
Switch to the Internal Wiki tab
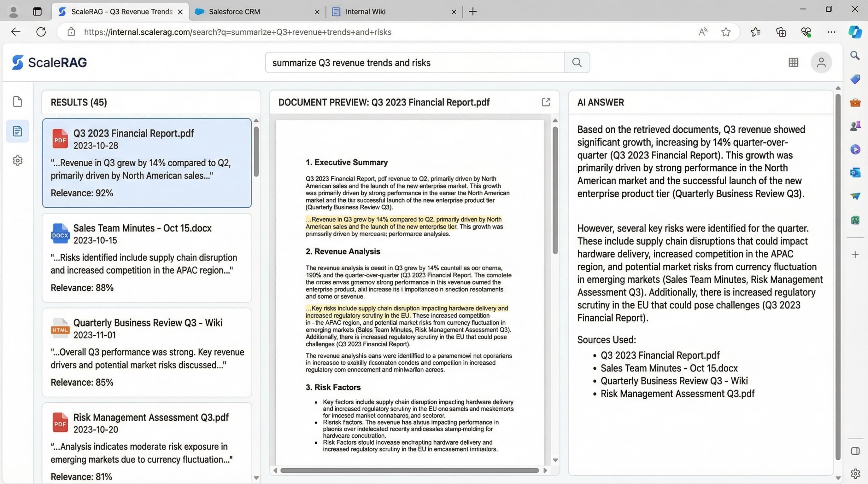click(394, 12)
